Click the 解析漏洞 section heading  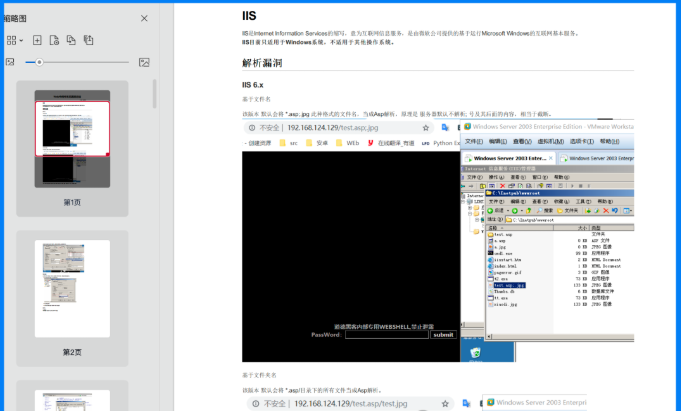click(262, 63)
